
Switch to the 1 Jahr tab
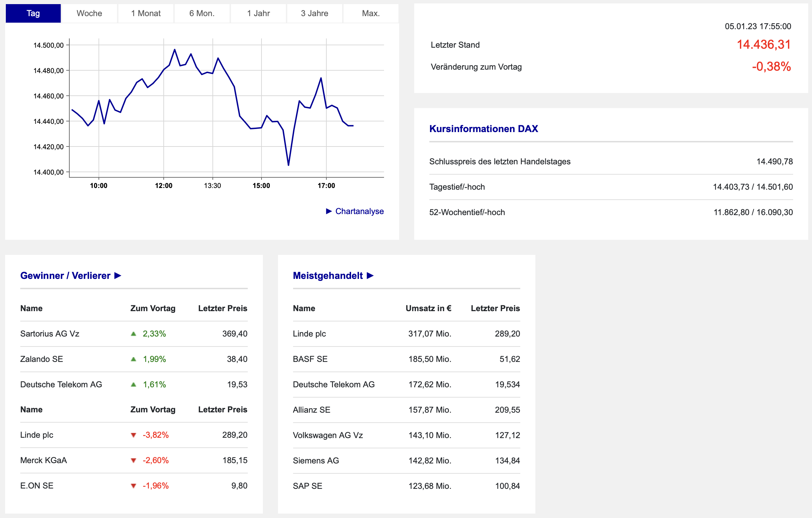(x=258, y=13)
